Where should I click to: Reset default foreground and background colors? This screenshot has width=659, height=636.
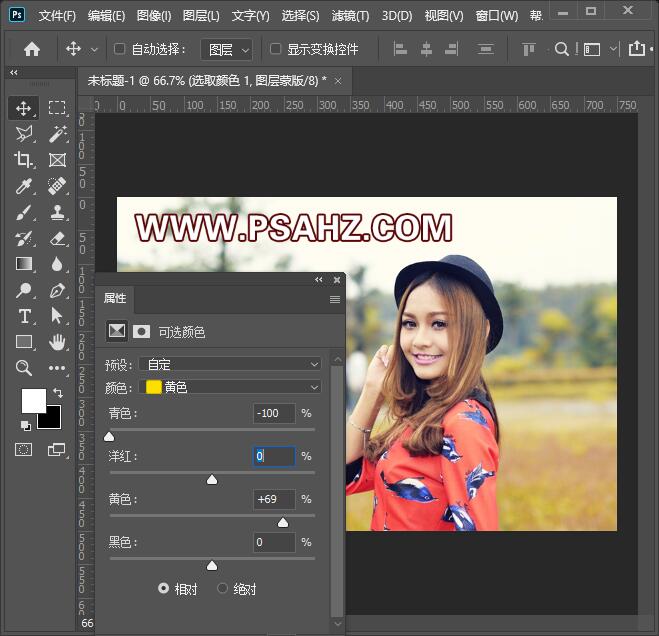click(26, 426)
